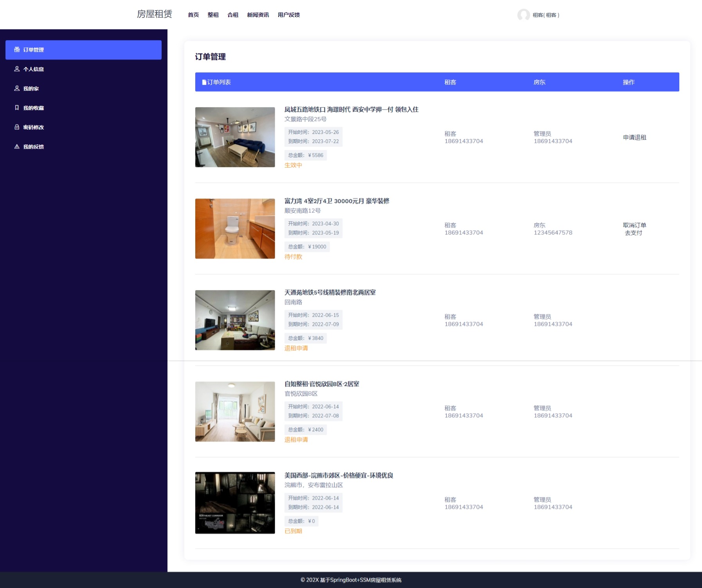Click landlord phone 12345647578
The height and width of the screenshot is (588, 702).
(553, 233)
